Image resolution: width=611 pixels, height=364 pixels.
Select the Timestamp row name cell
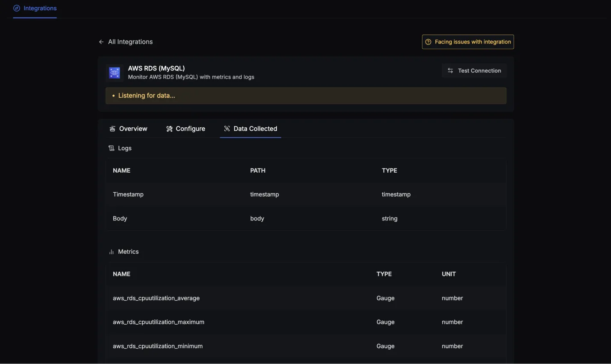pyautogui.click(x=128, y=194)
